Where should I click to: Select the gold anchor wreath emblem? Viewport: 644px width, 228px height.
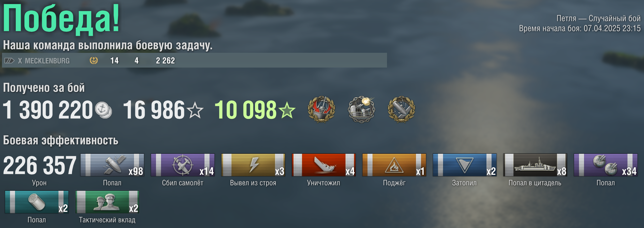(94, 60)
